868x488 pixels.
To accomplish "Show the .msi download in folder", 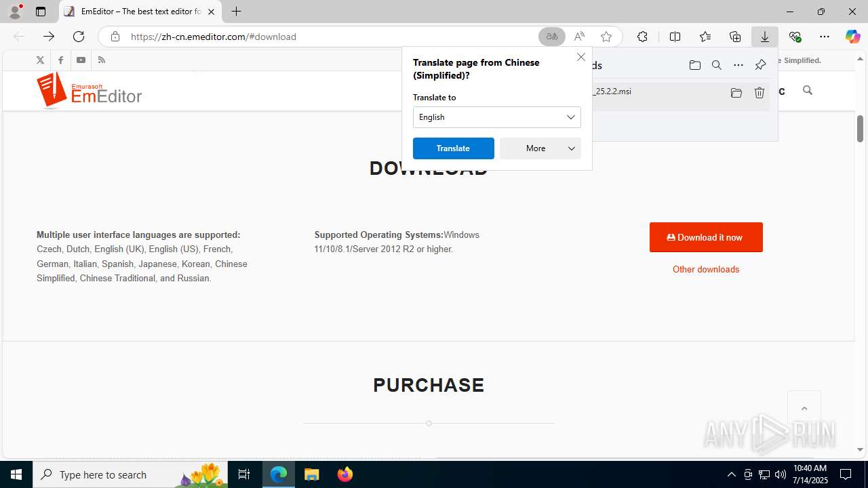I will tap(736, 93).
